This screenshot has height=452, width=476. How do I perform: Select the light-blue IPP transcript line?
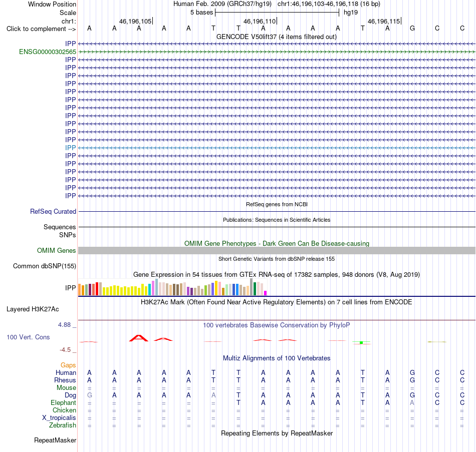point(277,148)
